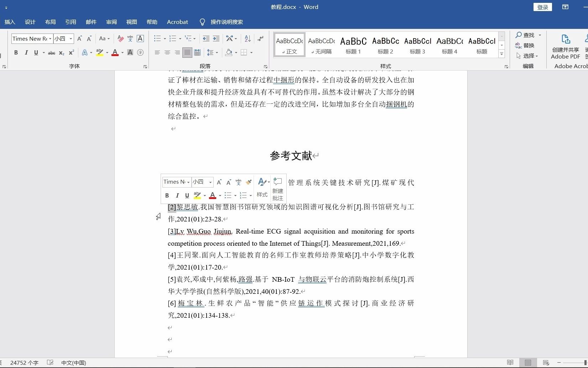
Task: Click the zoom slider handle
Action: click(x=585, y=363)
